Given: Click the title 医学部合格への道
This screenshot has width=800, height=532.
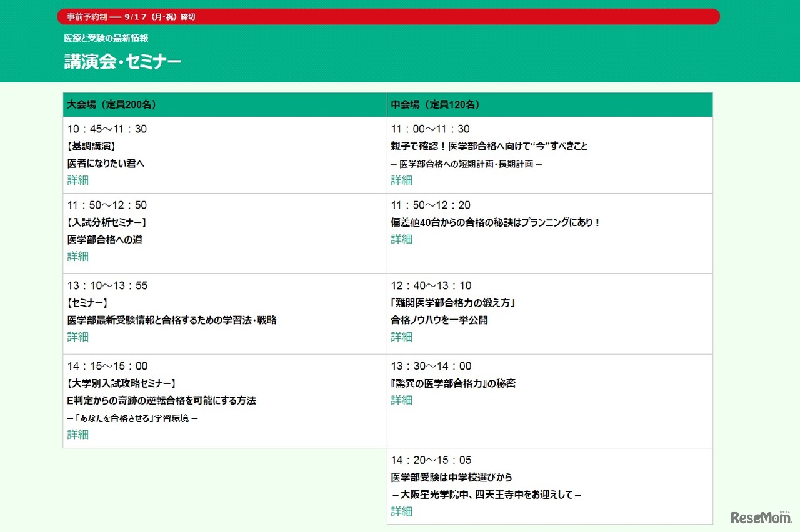Looking at the screenshot, I should pyautogui.click(x=105, y=240).
